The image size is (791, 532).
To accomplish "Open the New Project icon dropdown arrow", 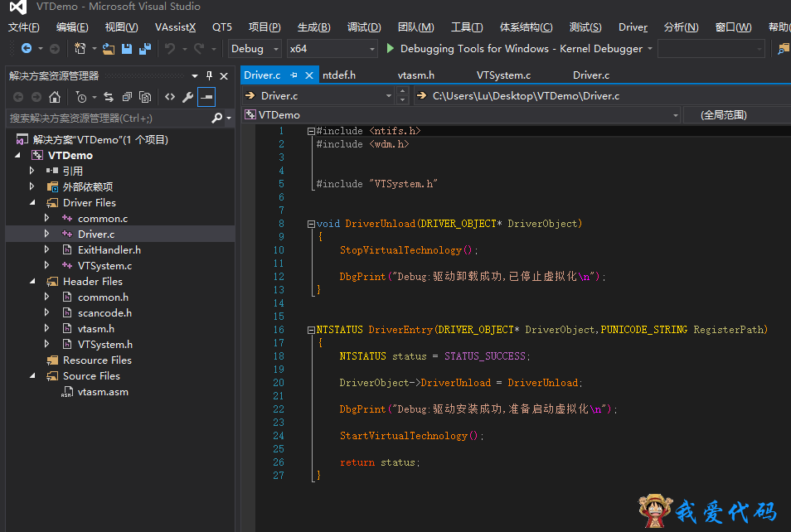I will [x=94, y=49].
